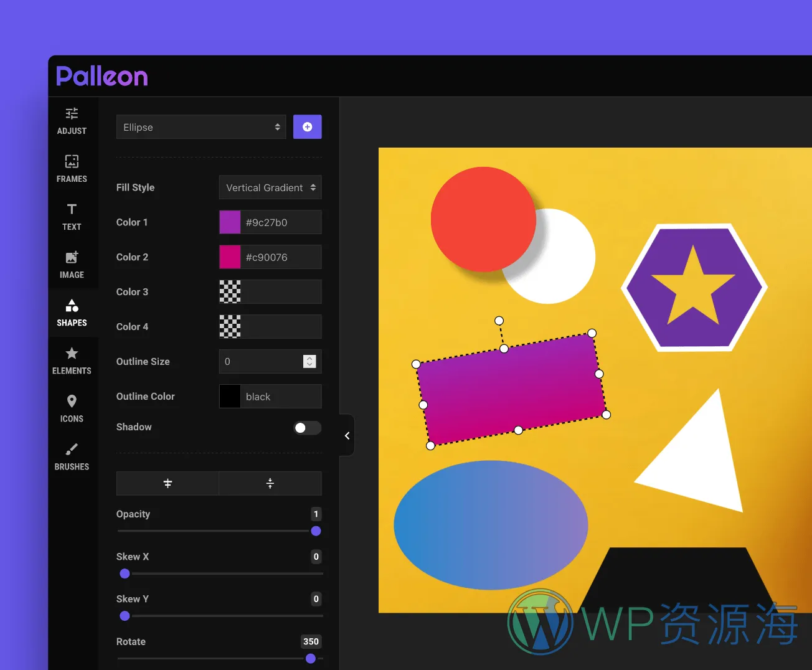Open the Outline Color picker

(x=229, y=396)
